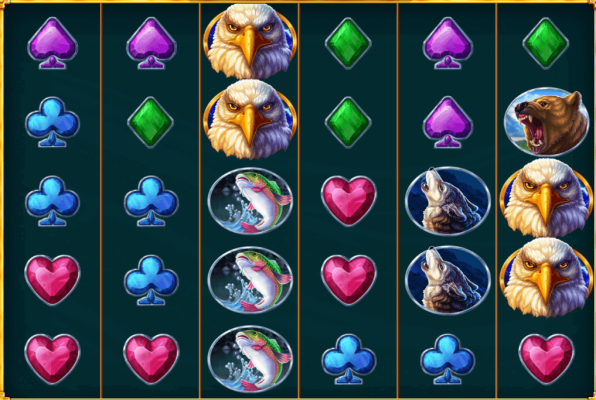
Task: Tap the purple spade on the second reel
Action: 151,43
